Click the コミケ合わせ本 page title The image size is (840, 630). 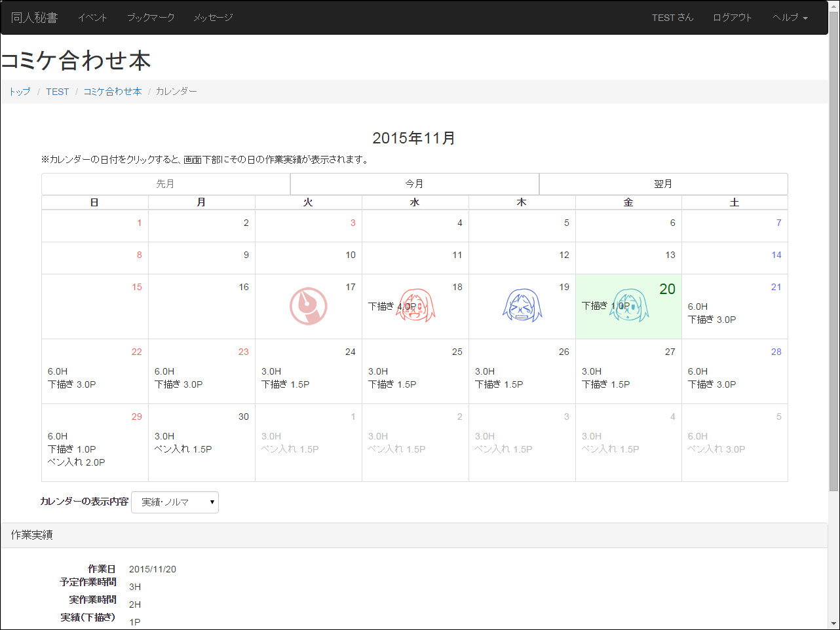tap(76, 61)
